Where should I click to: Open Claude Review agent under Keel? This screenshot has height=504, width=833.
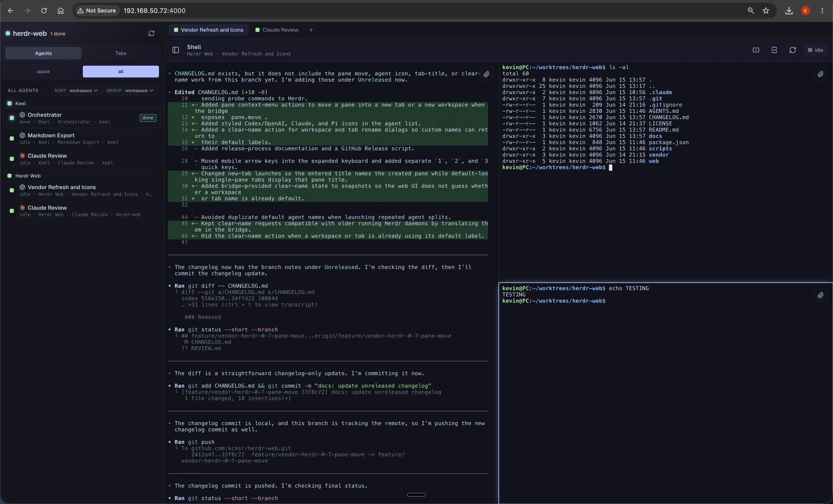tap(82, 159)
